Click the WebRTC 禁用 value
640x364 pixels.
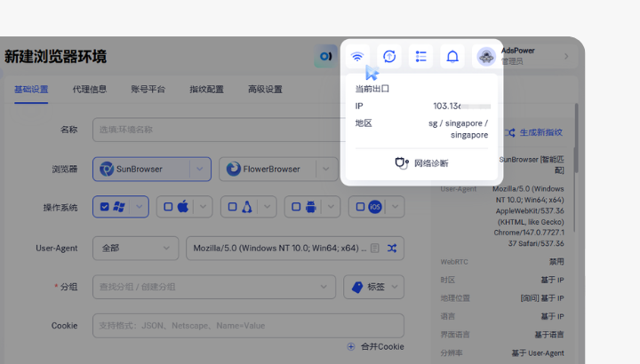556,262
